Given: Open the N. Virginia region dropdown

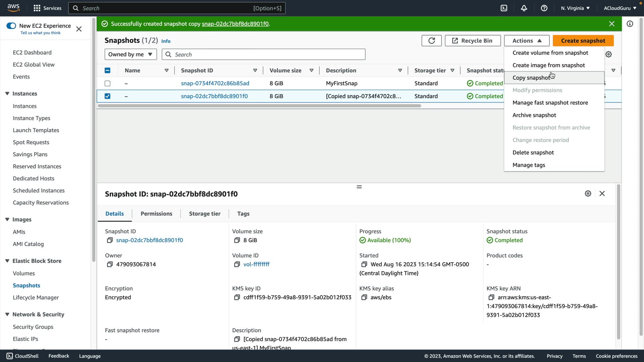Looking at the screenshot, I should click(575, 8).
